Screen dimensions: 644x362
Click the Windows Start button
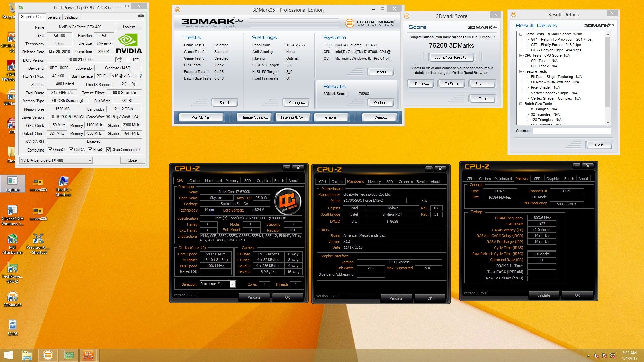point(8,355)
